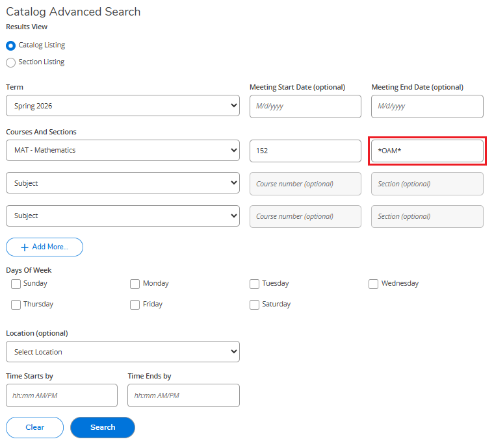Click the Meeting Start Date field
494x448 pixels.
[305, 106]
